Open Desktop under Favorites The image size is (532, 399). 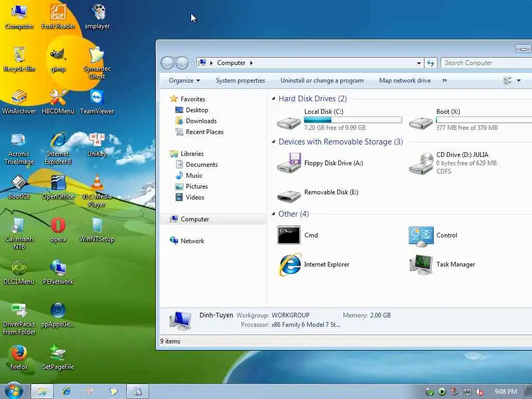point(192,110)
